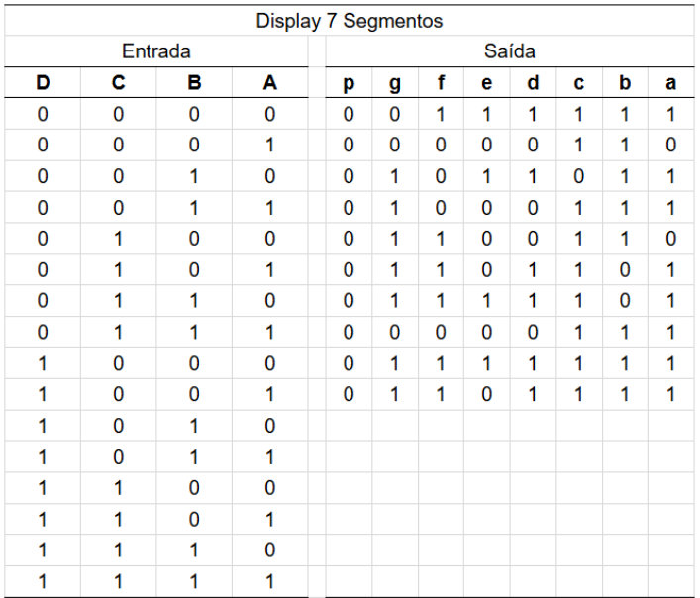700x598 pixels.
Task: Click the a output cell for input 1001
Action: click(x=671, y=395)
